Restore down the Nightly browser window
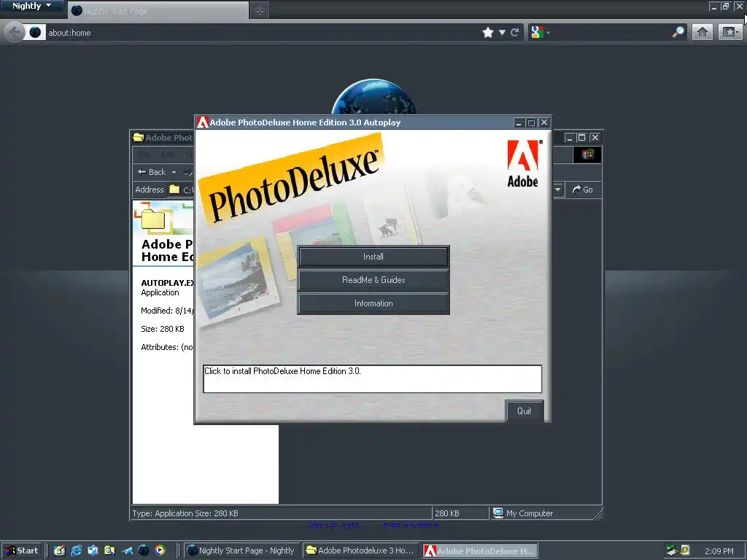Image resolution: width=747 pixels, height=560 pixels. coord(726,6)
